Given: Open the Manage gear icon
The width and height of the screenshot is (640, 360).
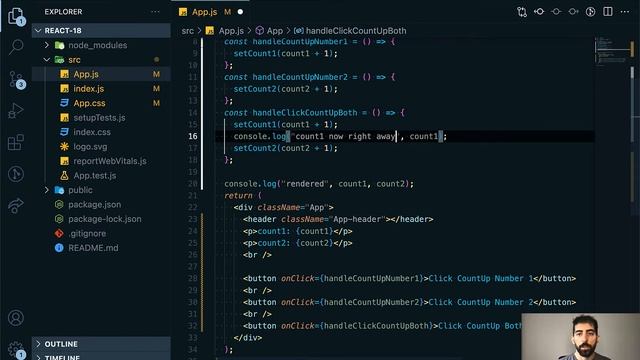Looking at the screenshot, I should pyautogui.click(x=16, y=350).
